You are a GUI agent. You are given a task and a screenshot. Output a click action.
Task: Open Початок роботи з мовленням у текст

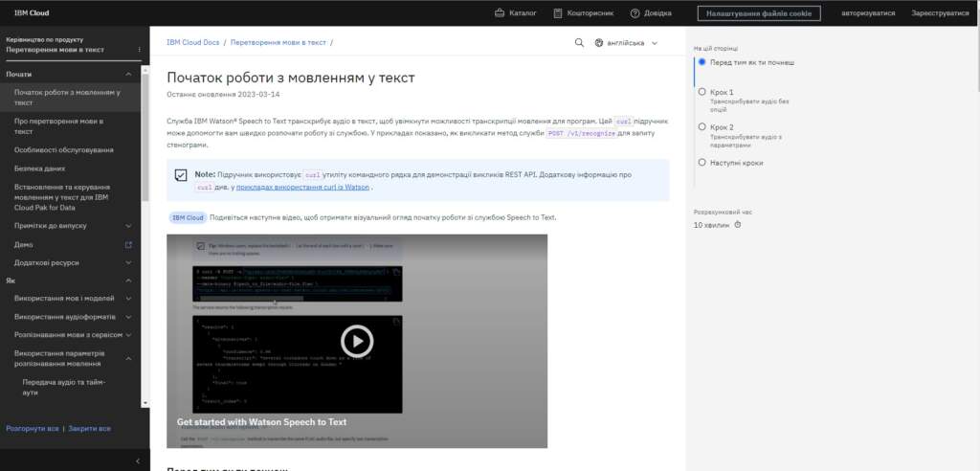[70, 98]
